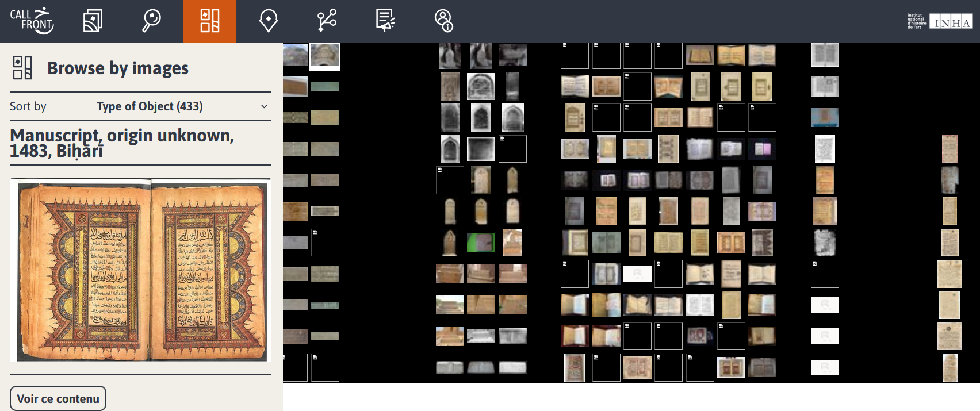Click the dropdown chevron next to Type of Object
This screenshot has width=980, height=411.
(x=264, y=106)
